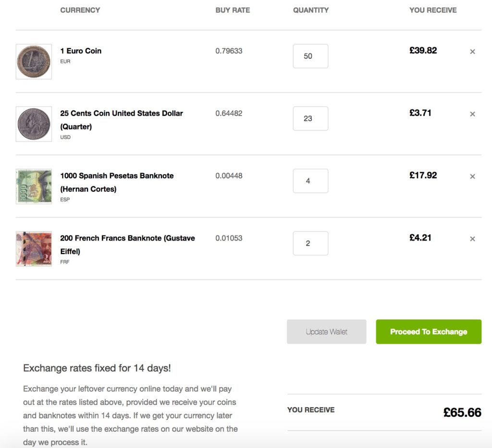This screenshot has height=448, width=492.
Task: Remove the 1 Euro Coin entry
Action: pyautogui.click(x=472, y=51)
